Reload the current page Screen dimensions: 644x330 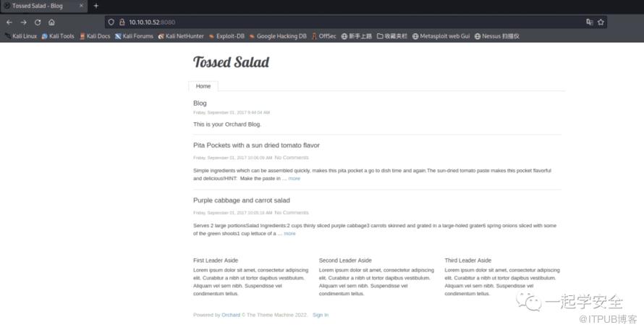[38, 22]
